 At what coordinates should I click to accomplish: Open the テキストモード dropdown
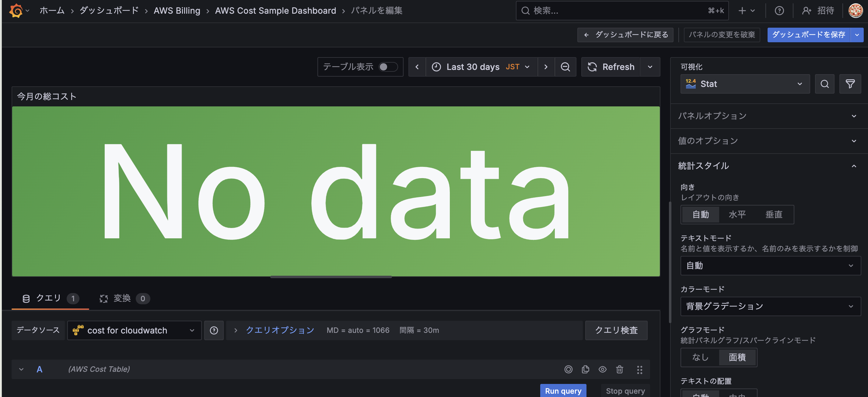[x=770, y=266]
